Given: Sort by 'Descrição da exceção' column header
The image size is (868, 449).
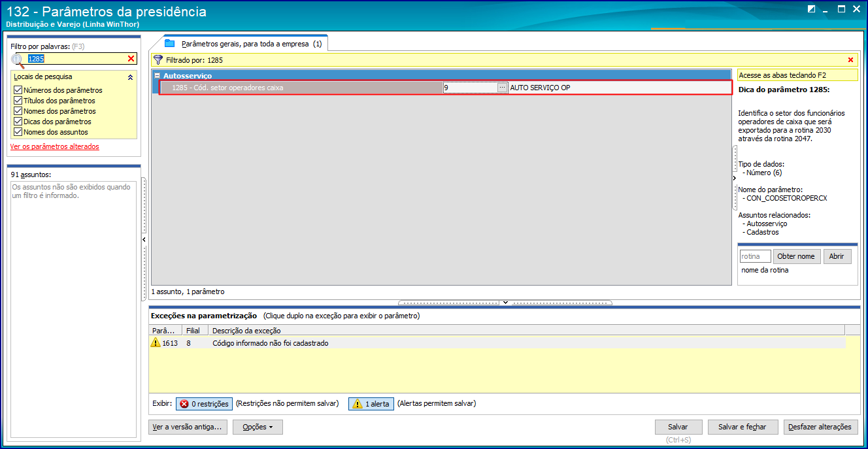Looking at the screenshot, I should tap(526, 331).
